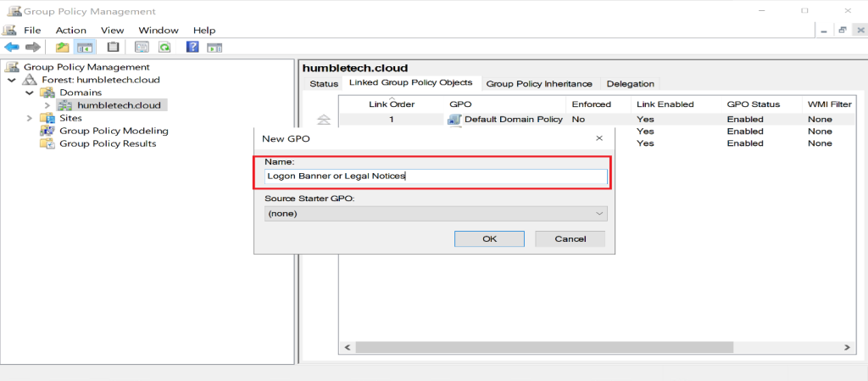Click Cancel in New GPO dialog
The image size is (868, 381).
(570, 238)
